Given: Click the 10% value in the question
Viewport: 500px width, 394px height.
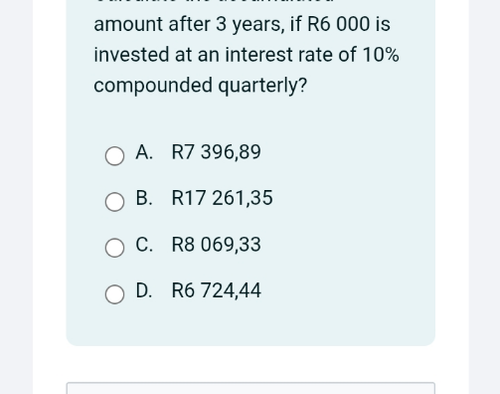Looking at the screenshot, I should (380, 55).
